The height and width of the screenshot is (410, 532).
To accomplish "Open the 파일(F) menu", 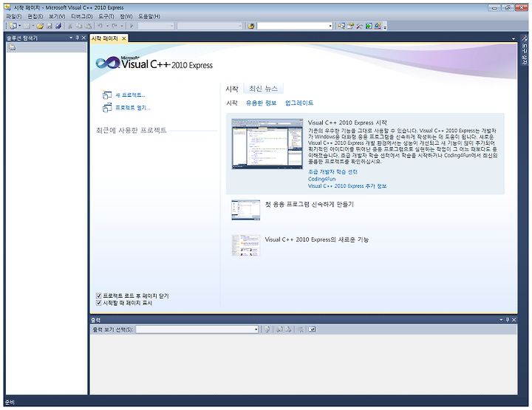I will pos(14,16).
